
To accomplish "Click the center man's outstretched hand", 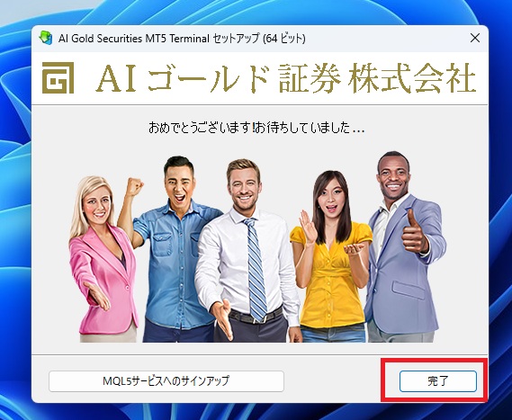I will [223, 318].
